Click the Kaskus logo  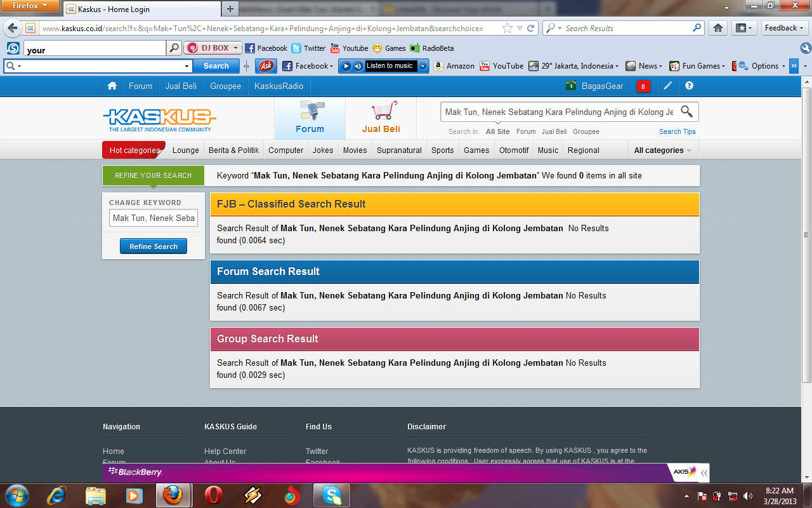[160, 119]
